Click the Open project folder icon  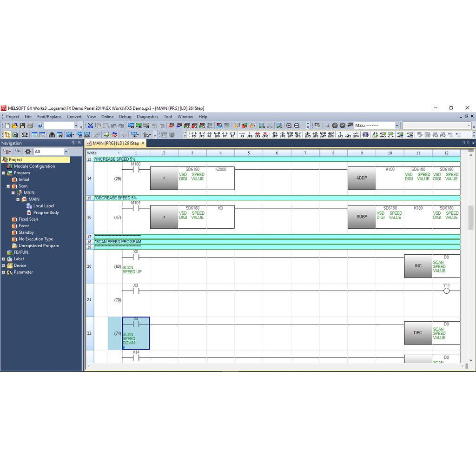tap(14, 126)
